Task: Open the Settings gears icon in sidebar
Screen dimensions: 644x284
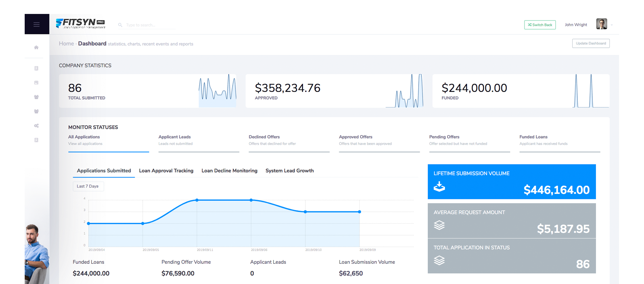Action: [x=36, y=126]
